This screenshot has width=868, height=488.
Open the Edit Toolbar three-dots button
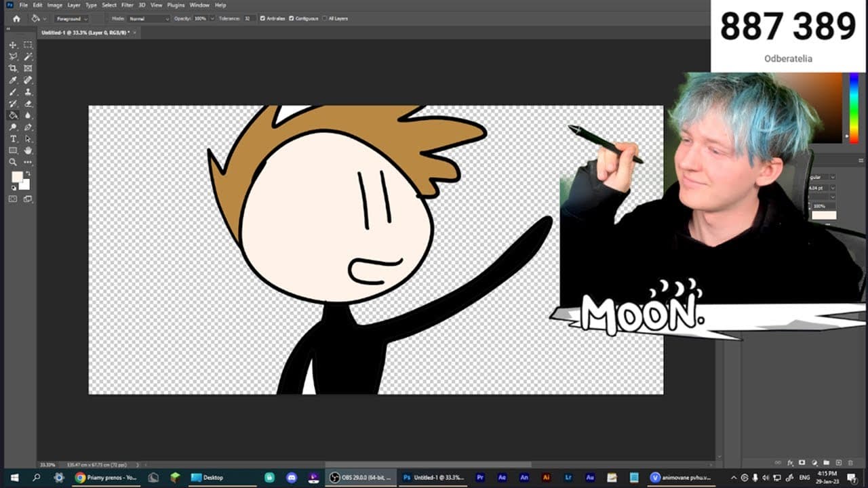pos(28,163)
